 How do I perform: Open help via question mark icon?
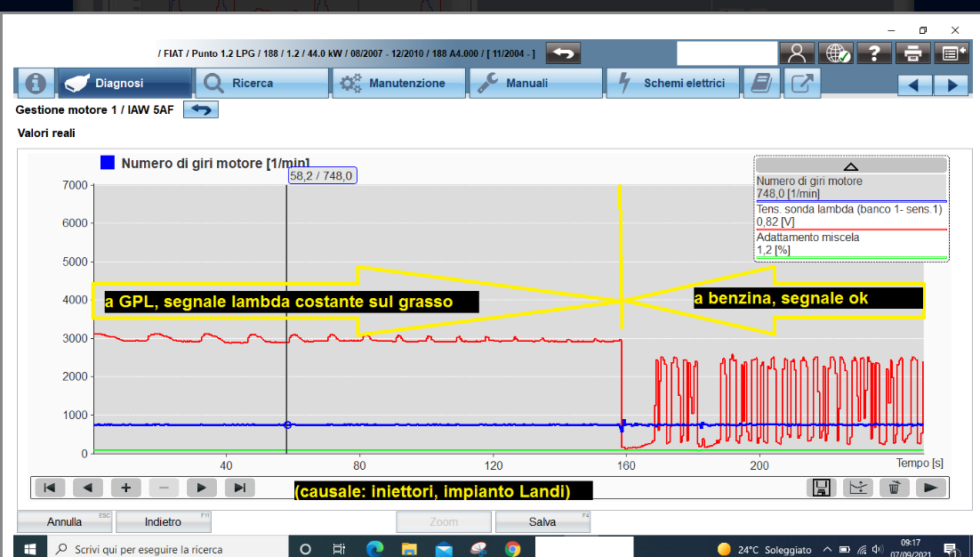click(874, 53)
